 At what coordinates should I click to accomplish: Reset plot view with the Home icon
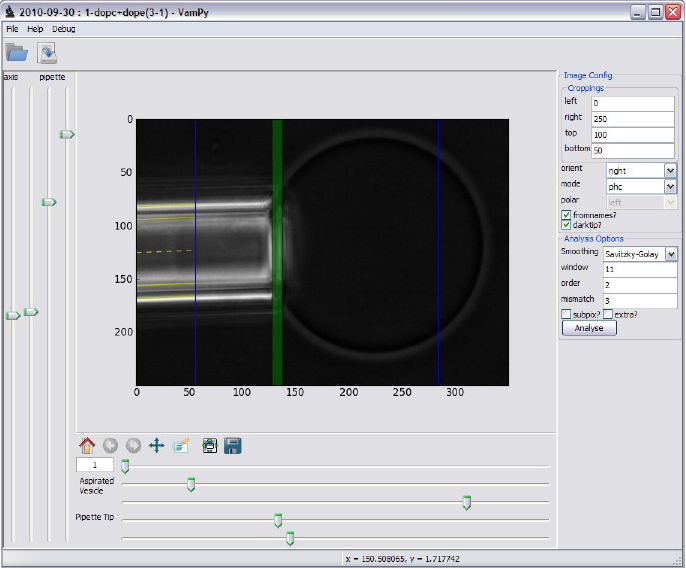[87, 446]
